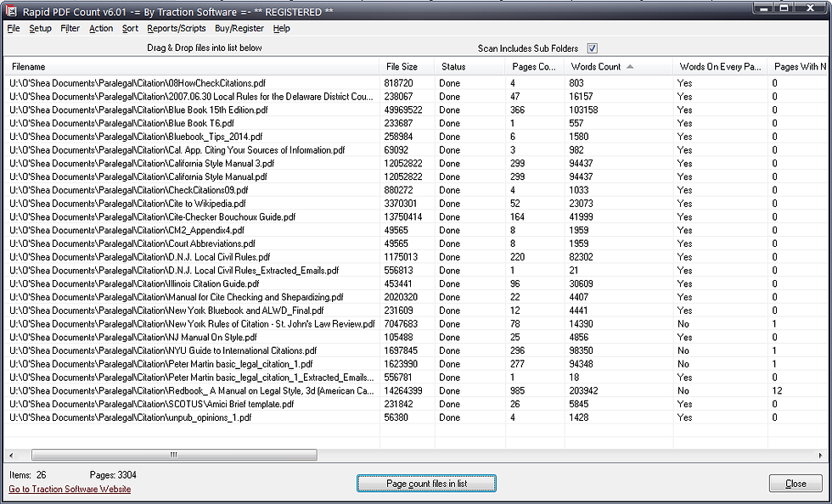Select the 2007.06.30 Local Rules Delaware row
Image resolution: width=832 pixels, height=504 pixels.
(415, 97)
